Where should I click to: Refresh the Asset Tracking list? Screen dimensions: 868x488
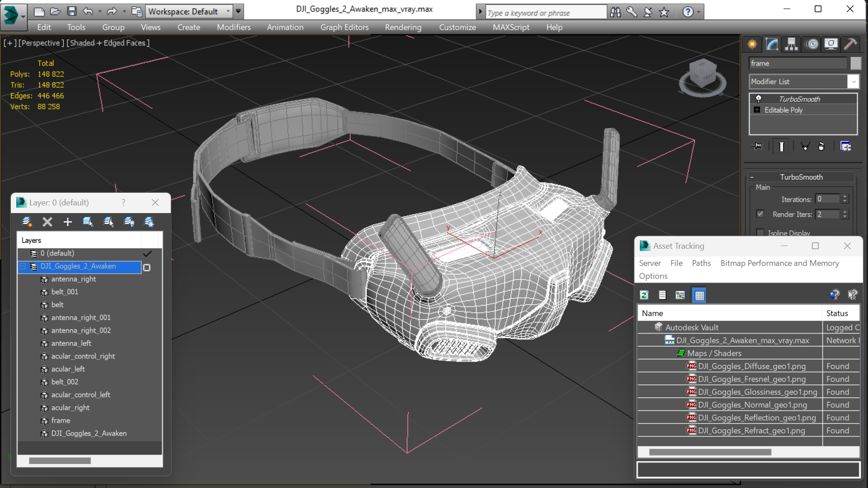[x=644, y=295]
